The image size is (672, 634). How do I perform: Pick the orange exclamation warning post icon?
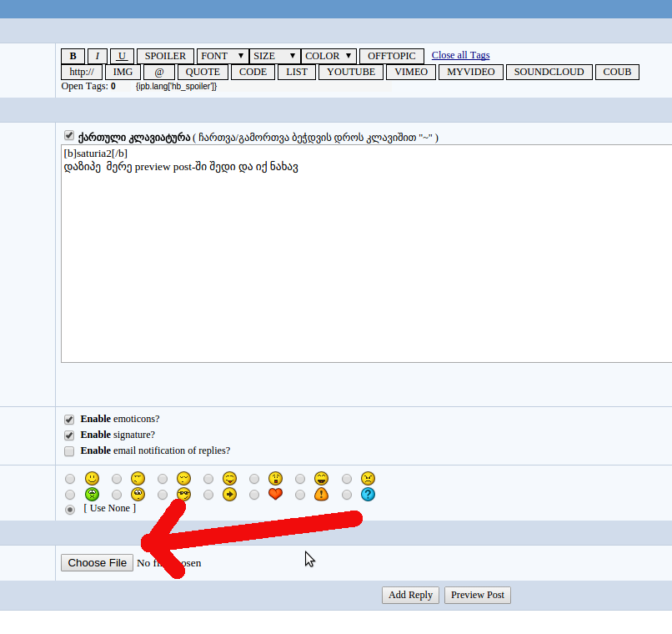pyautogui.click(x=321, y=495)
